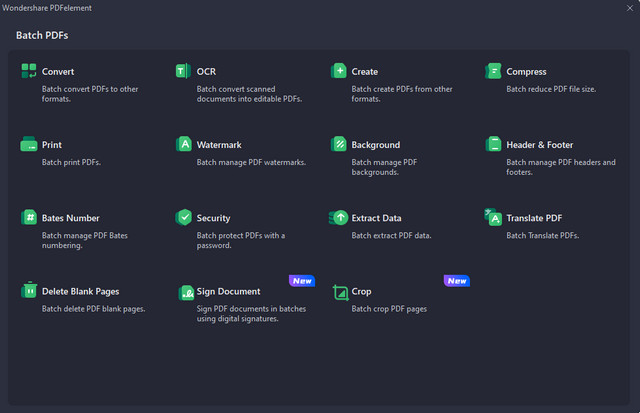Click the Convert batch icon
640x413 pixels.
29,71
